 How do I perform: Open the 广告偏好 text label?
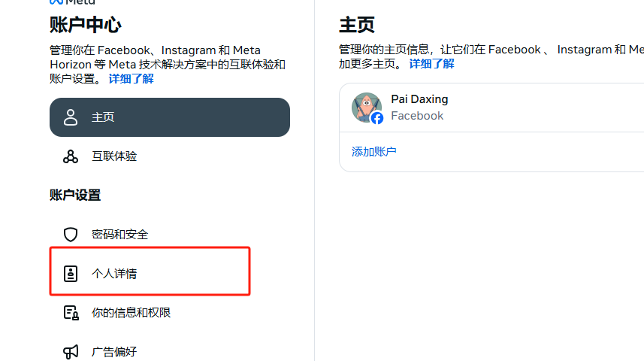[x=114, y=351]
